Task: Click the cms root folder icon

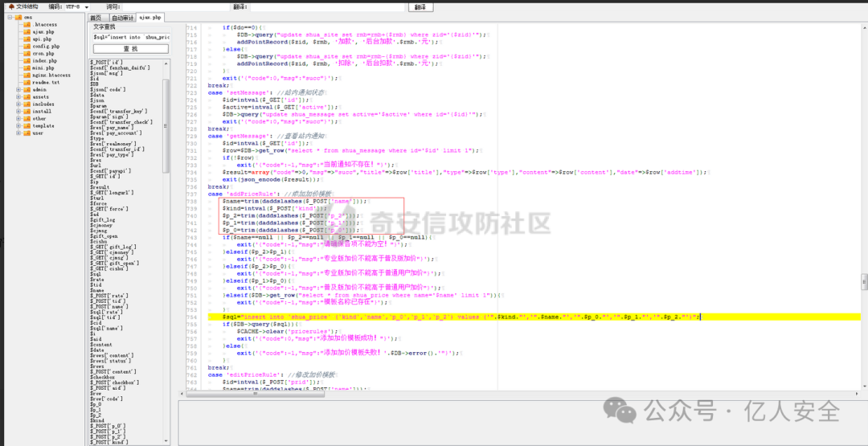Action: coord(18,17)
